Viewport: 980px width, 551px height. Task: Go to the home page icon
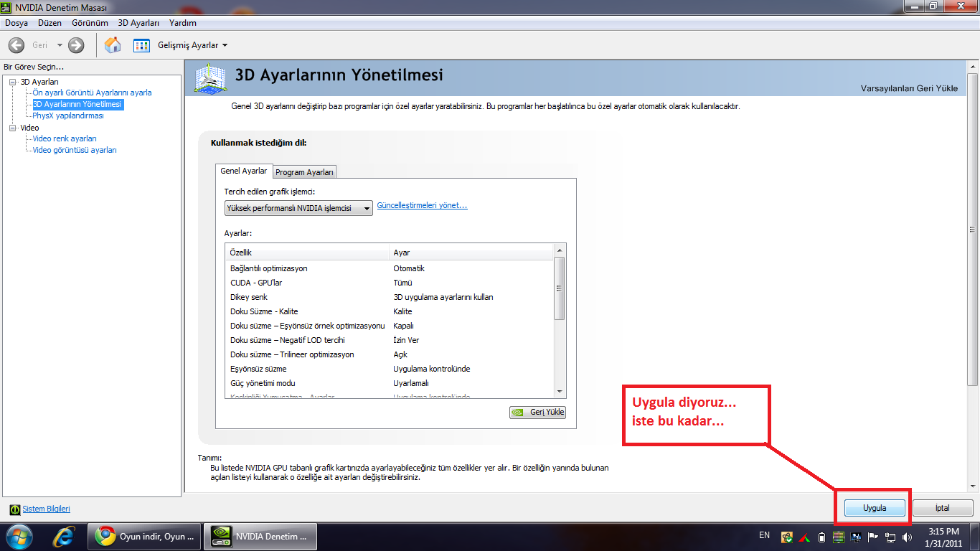(x=113, y=45)
